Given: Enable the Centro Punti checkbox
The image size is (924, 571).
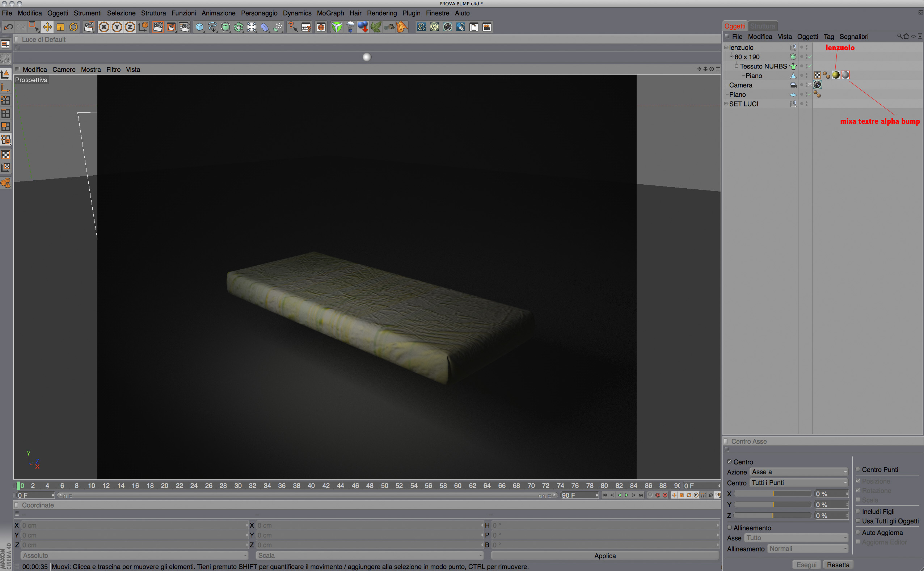Looking at the screenshot, I should (858, 469).
